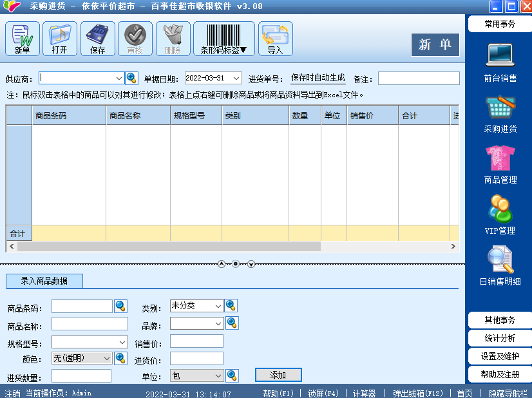532x398 pixels.
Task: Expand the 类别 dropdown showing 未分类
Action: pyautogui.click(x=218, y=307)
